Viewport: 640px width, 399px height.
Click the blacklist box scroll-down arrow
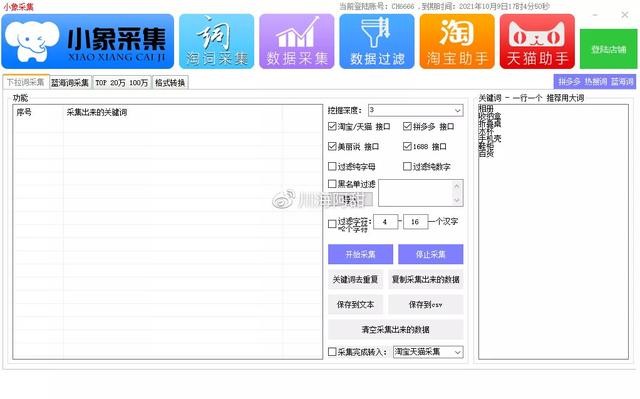click(457, 200)
